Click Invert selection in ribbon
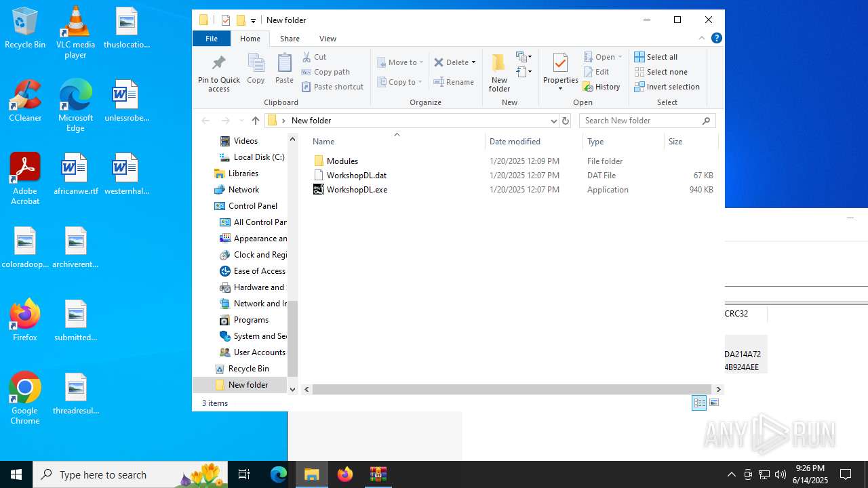Screen dimensions: 868x488 click(x=667, y=87)
